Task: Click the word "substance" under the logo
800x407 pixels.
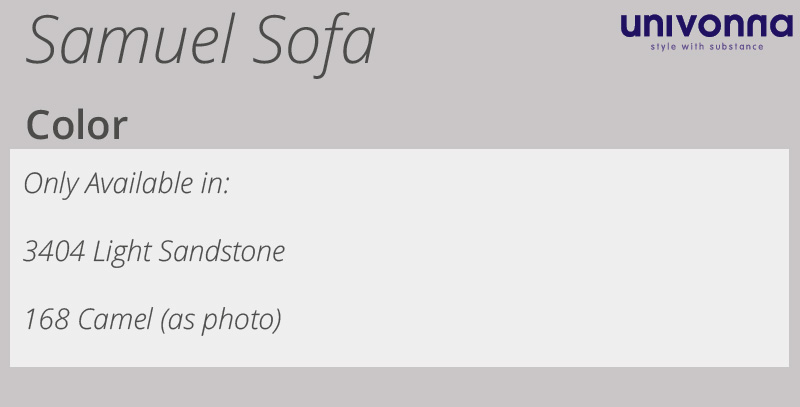Action: [x=738, y=46]
